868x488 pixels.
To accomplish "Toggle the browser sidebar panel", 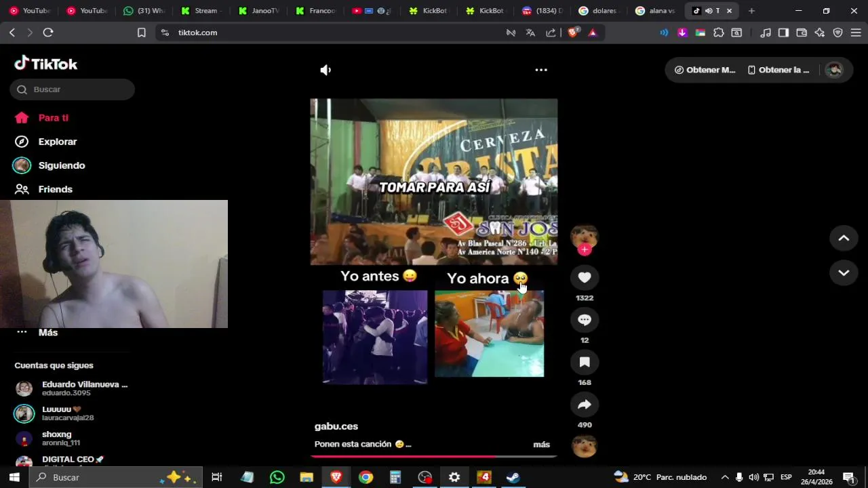I will (783, 33).
